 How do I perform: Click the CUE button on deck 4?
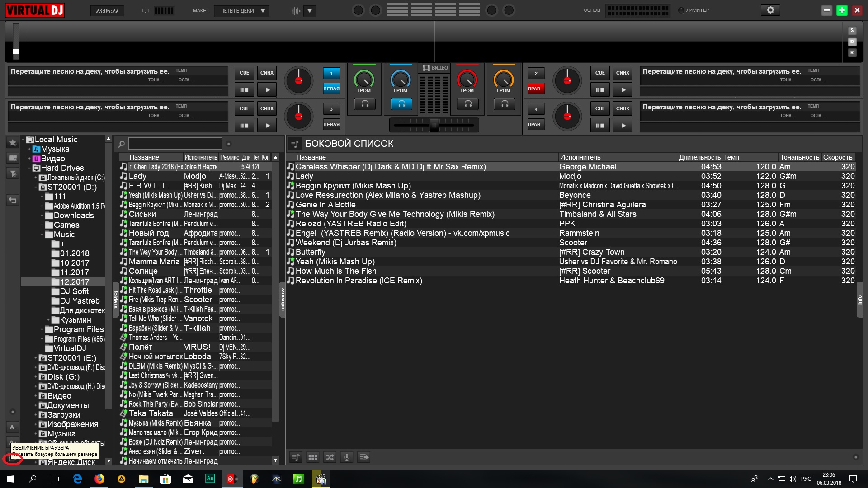(600, 108)
